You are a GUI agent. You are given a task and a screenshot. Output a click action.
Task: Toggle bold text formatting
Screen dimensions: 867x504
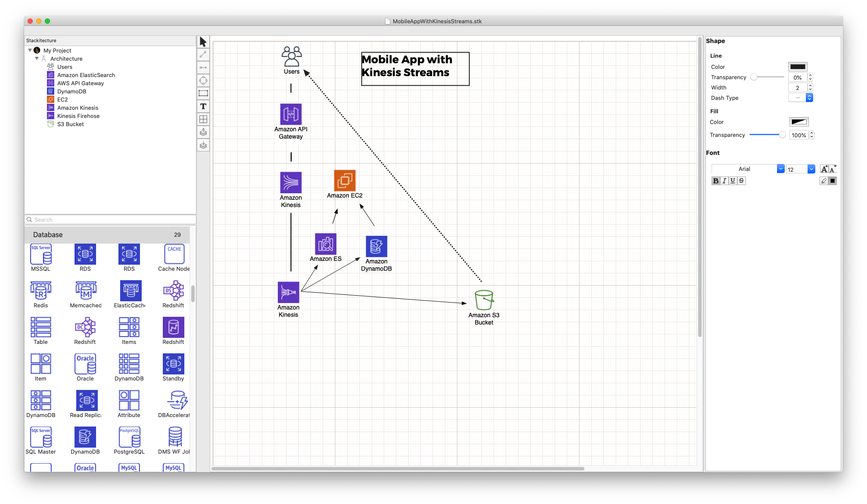click(715, 181)
